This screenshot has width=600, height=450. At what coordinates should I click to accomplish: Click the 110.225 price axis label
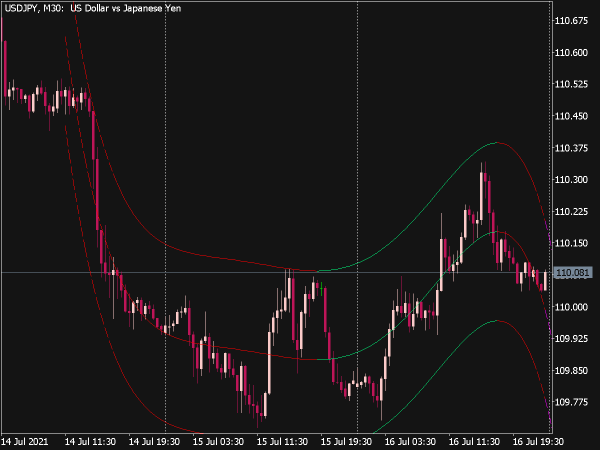coord(571,211)
